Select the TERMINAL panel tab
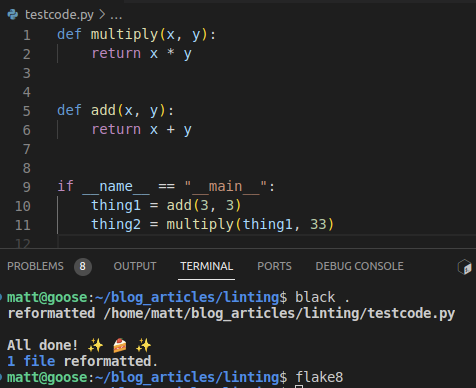Viewport: 476px width, 388px height. [x=207, y=266]
